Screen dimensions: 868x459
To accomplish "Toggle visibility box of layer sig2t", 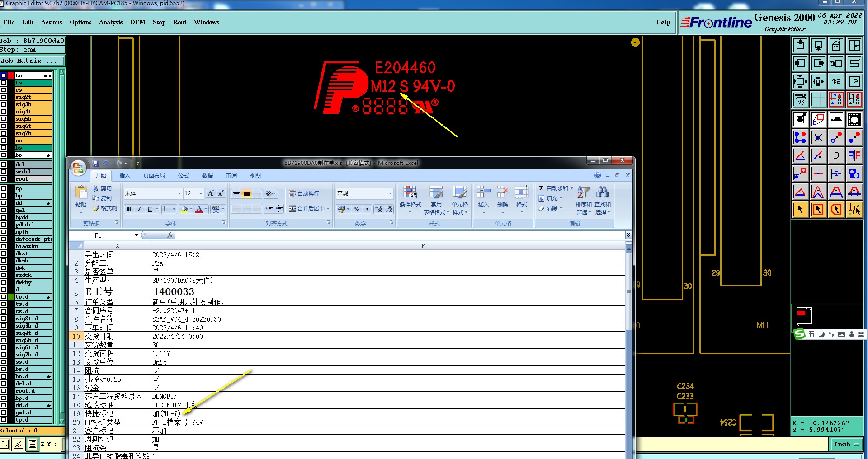I will click(x=4, y=97).
